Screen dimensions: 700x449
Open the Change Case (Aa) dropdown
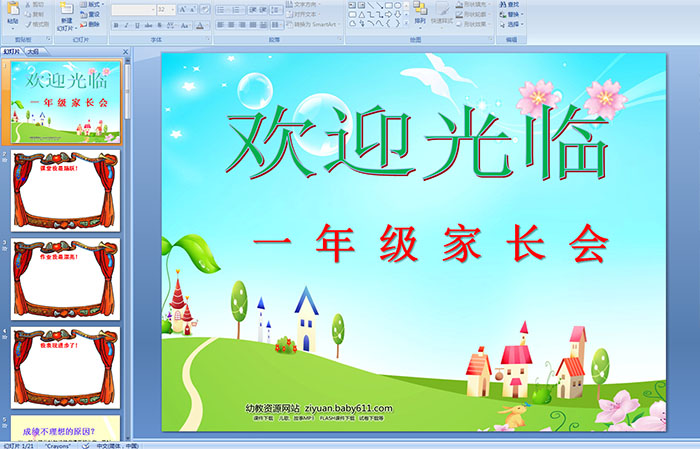(x=184, y=25)
